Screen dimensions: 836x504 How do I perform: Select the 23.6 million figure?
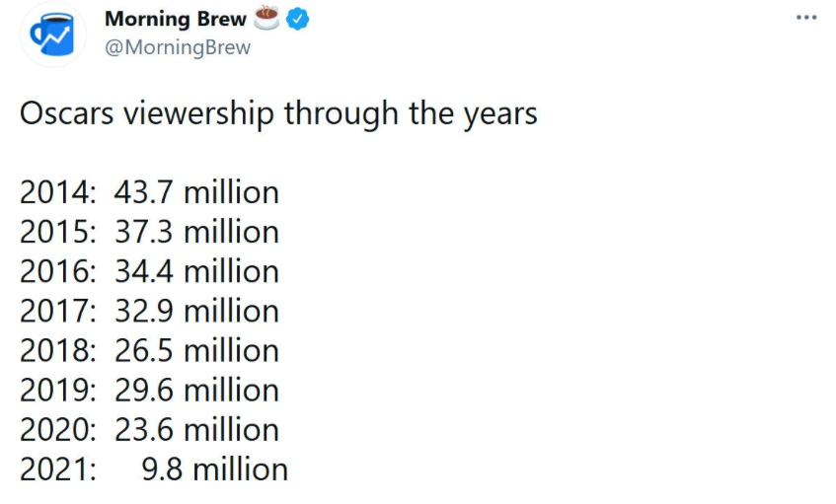pos(196,429)
